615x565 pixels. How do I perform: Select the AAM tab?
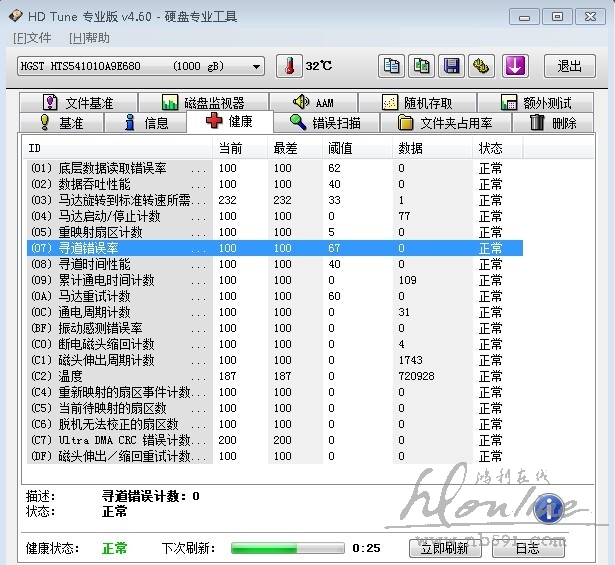tap(313, 103)
